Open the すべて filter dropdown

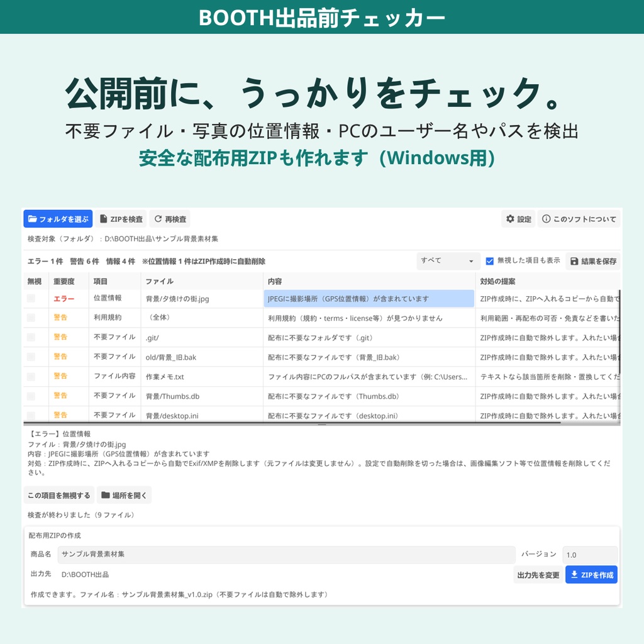click(448, 261)
